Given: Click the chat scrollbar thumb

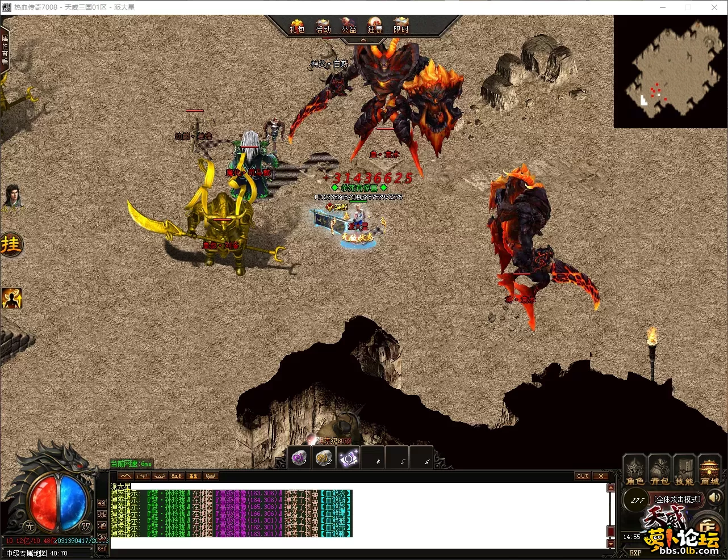Looking at the screenshot, I should tap(611, 532).
